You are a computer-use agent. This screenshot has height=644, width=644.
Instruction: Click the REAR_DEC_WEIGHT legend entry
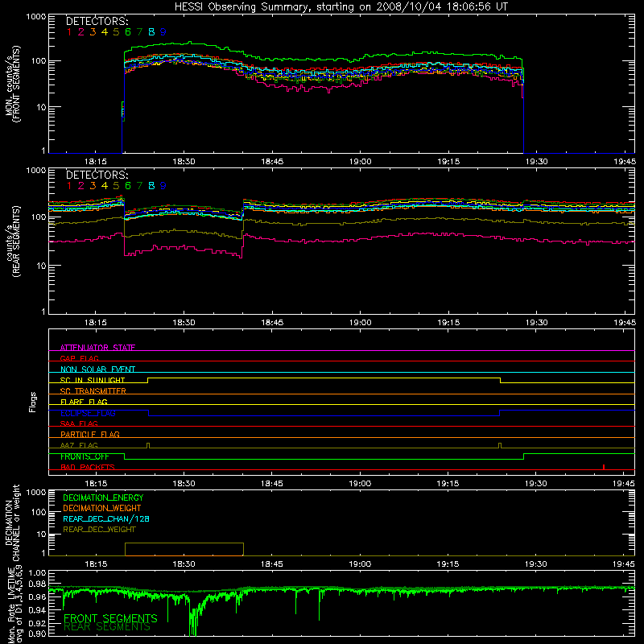pos(99,530)
